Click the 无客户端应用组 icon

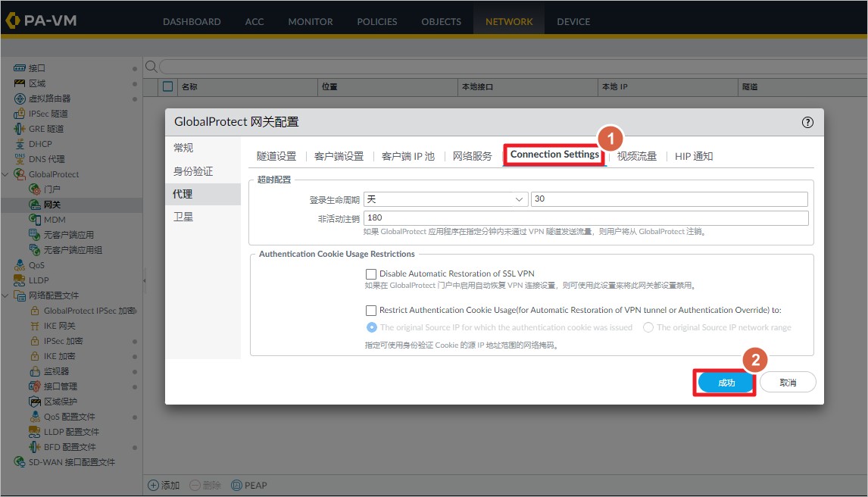tap(34, 249)
